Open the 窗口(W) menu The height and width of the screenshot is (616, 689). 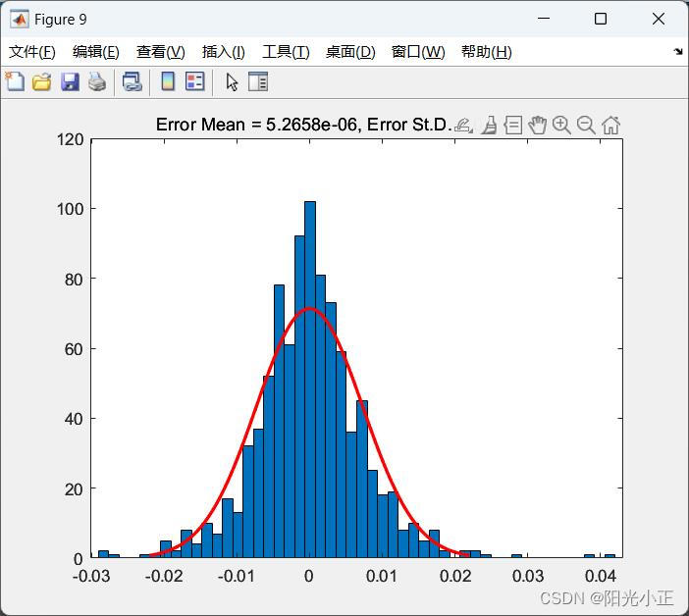pos(418,52)
